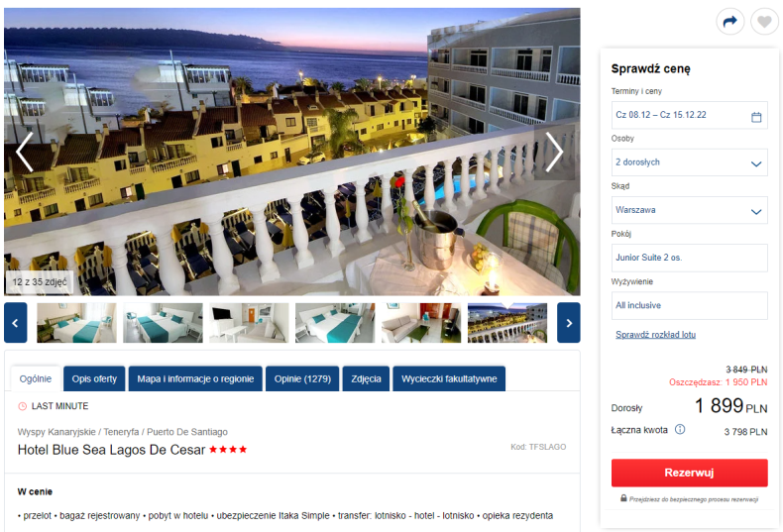
Task: Expand the Osoby dropdown showing 2 dorosłych
Action: click(689, 162)
